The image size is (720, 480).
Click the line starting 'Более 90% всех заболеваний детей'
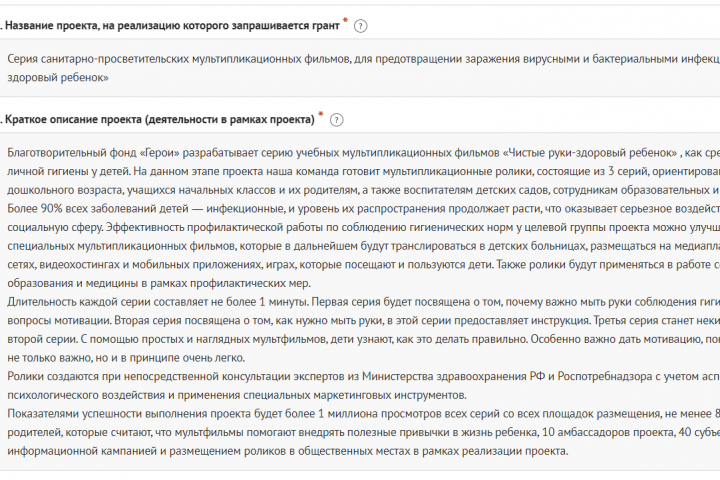[x=363, y=209]
